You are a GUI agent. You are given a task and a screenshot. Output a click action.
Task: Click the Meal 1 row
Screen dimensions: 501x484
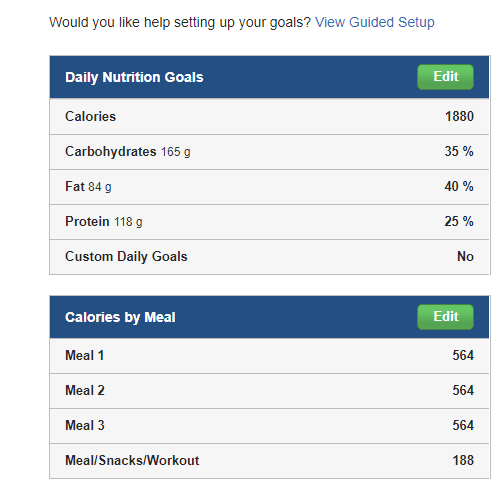point(269,356)
